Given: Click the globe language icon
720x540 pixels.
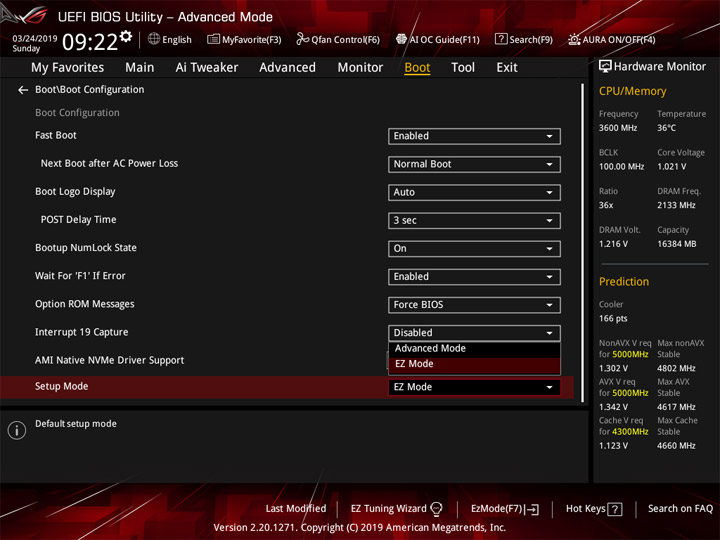Looking at the screenshot, I should 154,39.
